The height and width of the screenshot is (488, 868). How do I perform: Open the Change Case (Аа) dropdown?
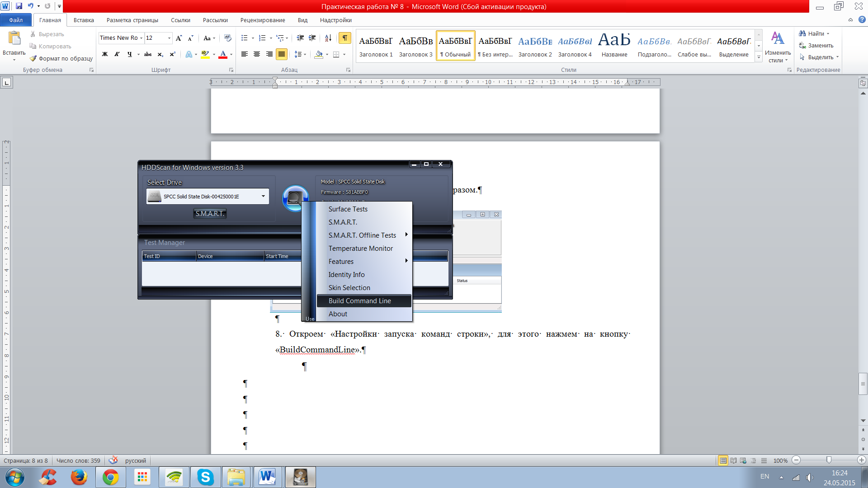[x=209, y=38]
